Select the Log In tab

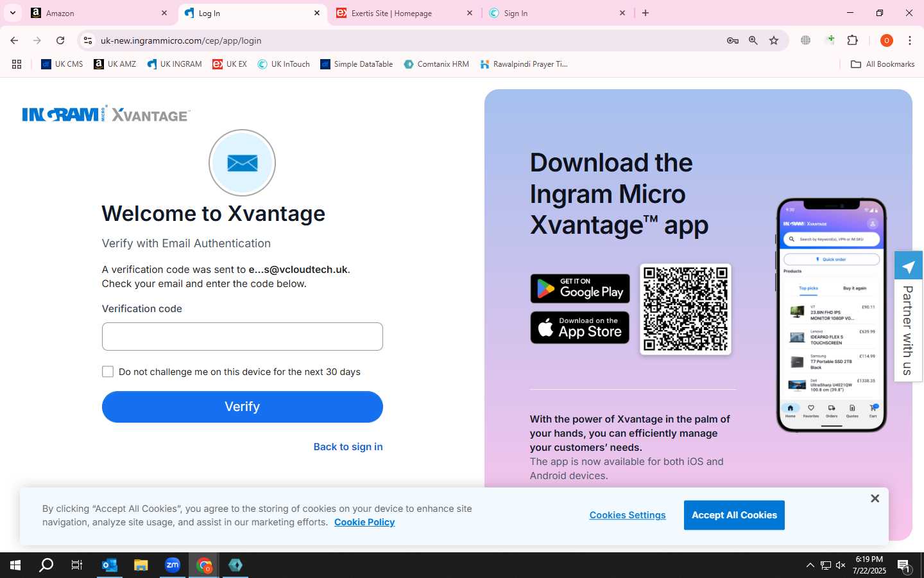[x=252, y=13]
